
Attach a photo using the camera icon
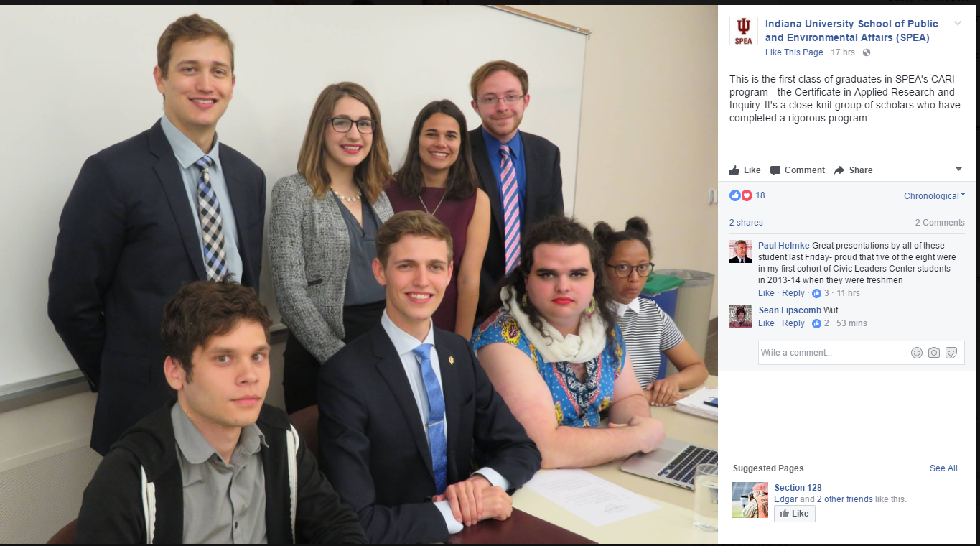coord(934,353)
